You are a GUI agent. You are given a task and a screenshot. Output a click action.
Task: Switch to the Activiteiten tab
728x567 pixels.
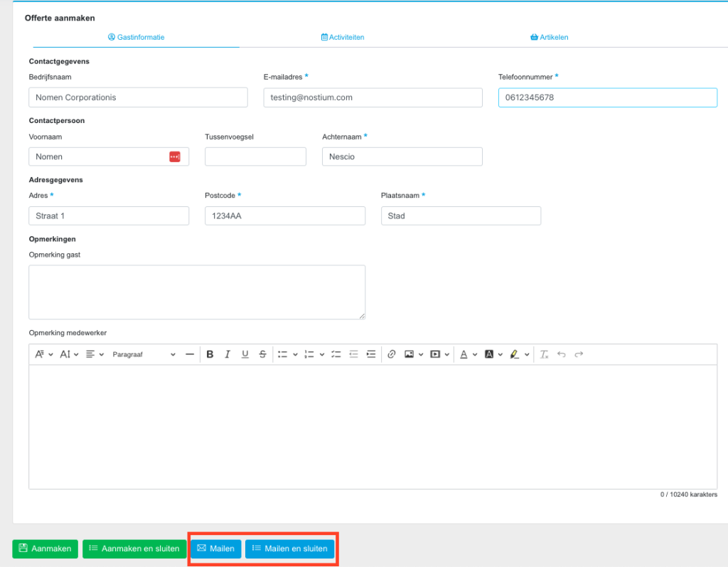point(343,37)
